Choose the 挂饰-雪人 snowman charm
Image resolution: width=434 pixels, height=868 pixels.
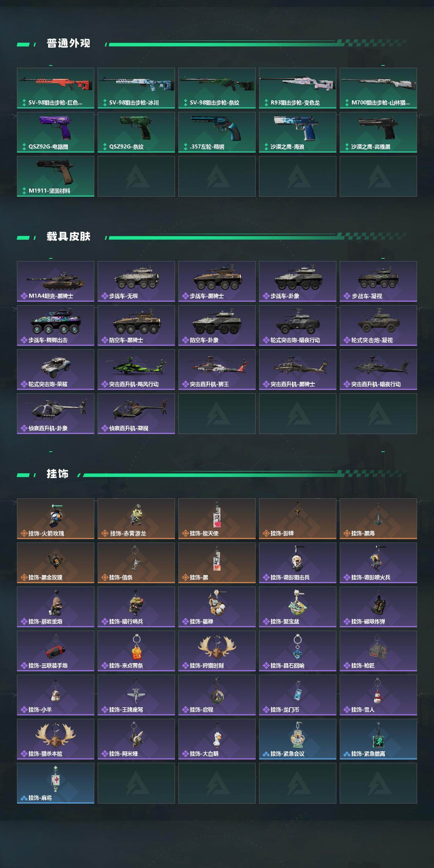[x=378, y=695]
